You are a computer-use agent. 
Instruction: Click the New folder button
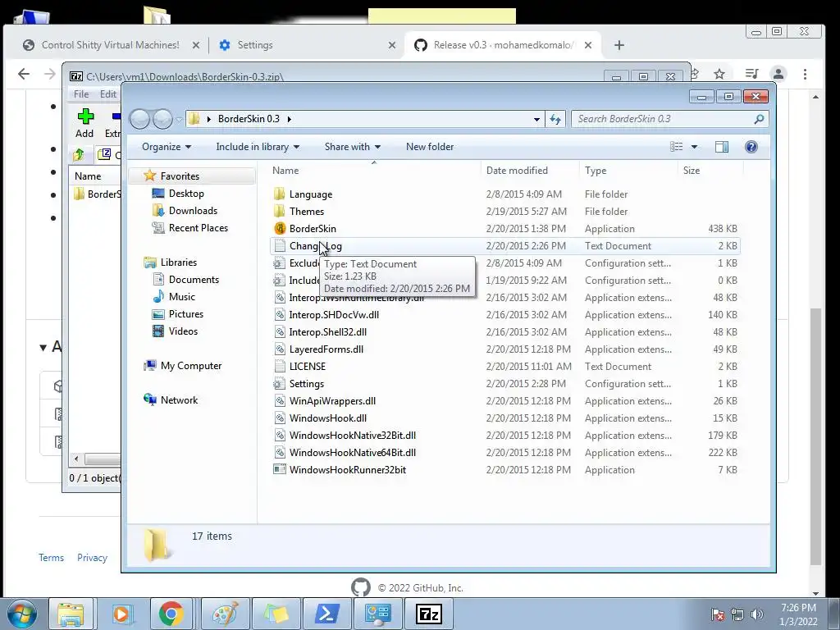click(x=430, y=147)
